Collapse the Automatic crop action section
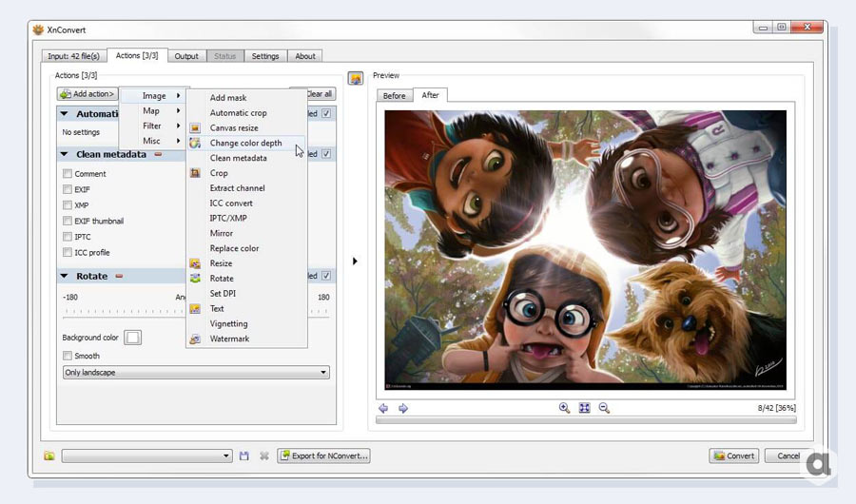Viewport: 856px width, 504px height. point(65,113)
